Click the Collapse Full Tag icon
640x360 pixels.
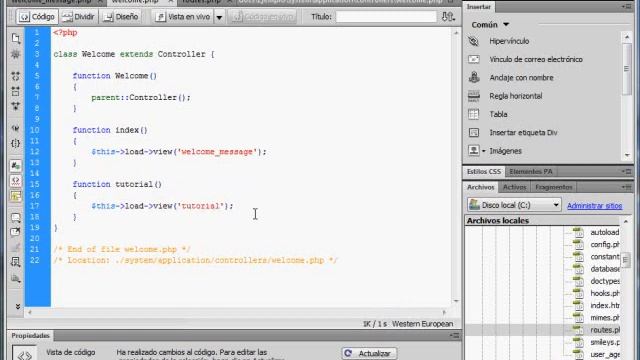(16, 76)
